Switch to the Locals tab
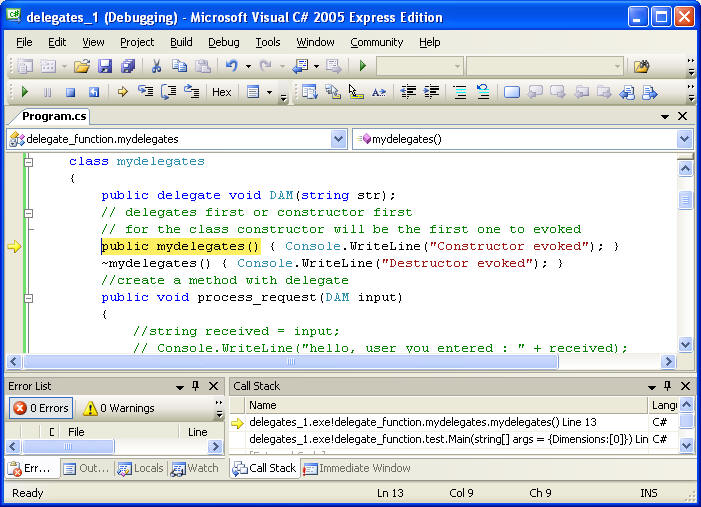Screen dimensions: 701x507 pyautogui.click(x=140, y=468)
